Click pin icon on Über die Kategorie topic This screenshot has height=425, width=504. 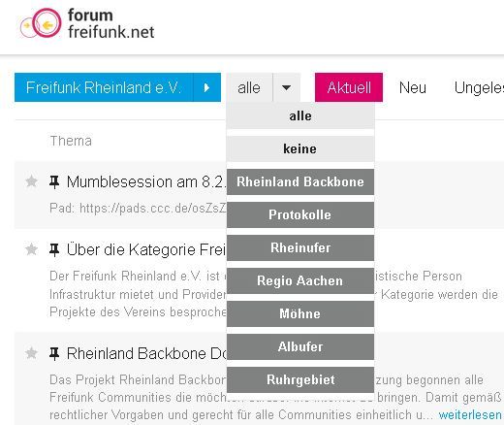pos(54,249)
